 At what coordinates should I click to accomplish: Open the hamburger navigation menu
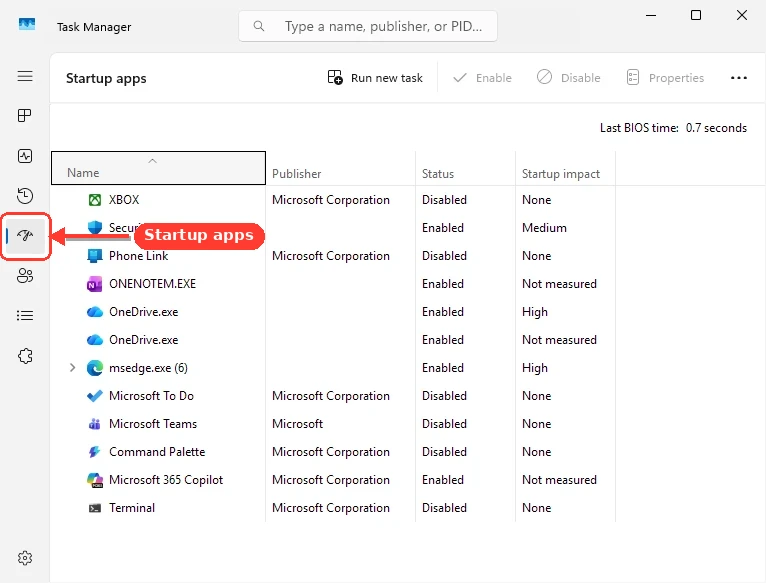(25, 76)
